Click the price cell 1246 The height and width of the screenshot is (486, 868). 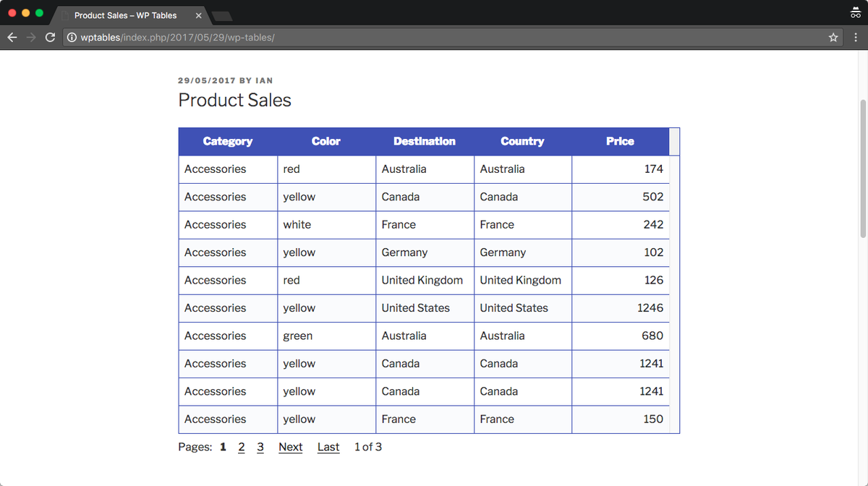621,308
